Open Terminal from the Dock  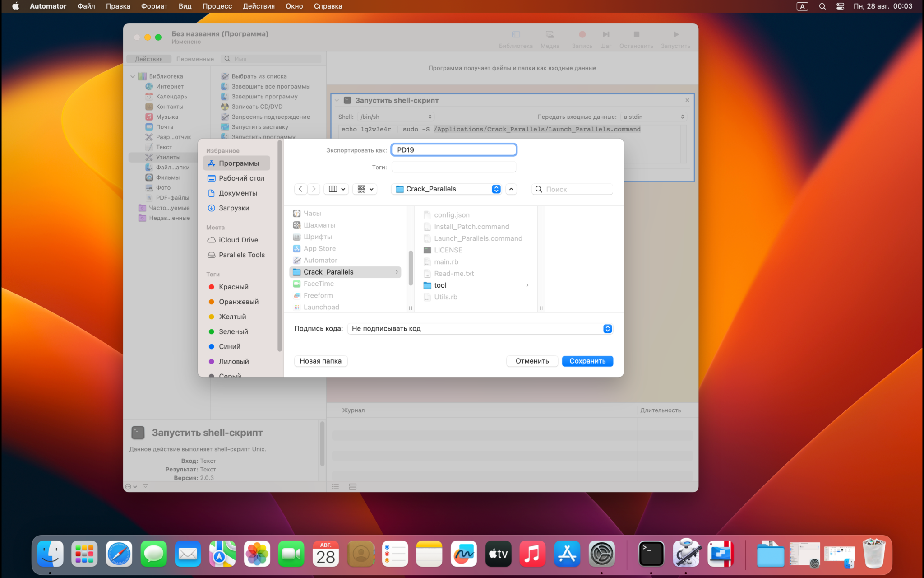coord(651,554)
